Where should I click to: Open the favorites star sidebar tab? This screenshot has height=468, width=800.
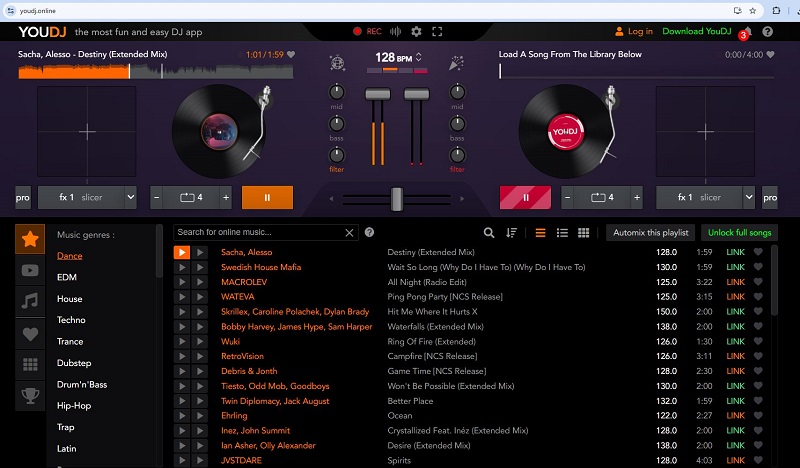(x=30, y=239)
